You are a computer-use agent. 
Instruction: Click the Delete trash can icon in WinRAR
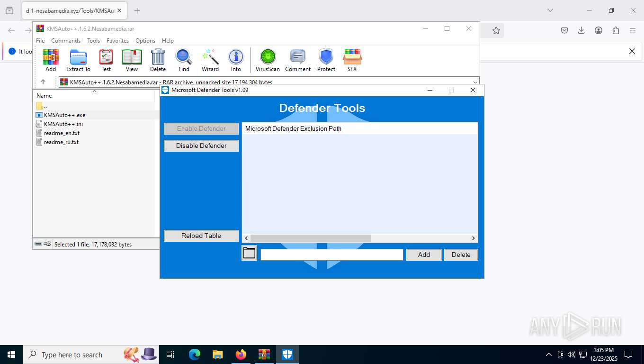click(158, 60)
